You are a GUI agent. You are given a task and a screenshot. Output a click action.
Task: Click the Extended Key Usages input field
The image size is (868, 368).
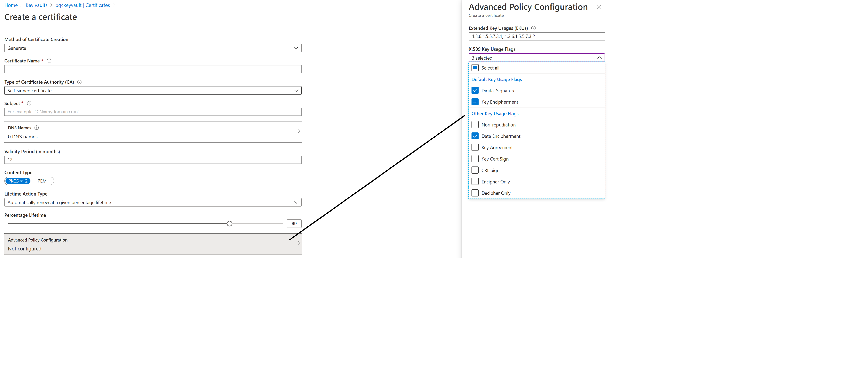pyautogui.click(x=536, y=36)
